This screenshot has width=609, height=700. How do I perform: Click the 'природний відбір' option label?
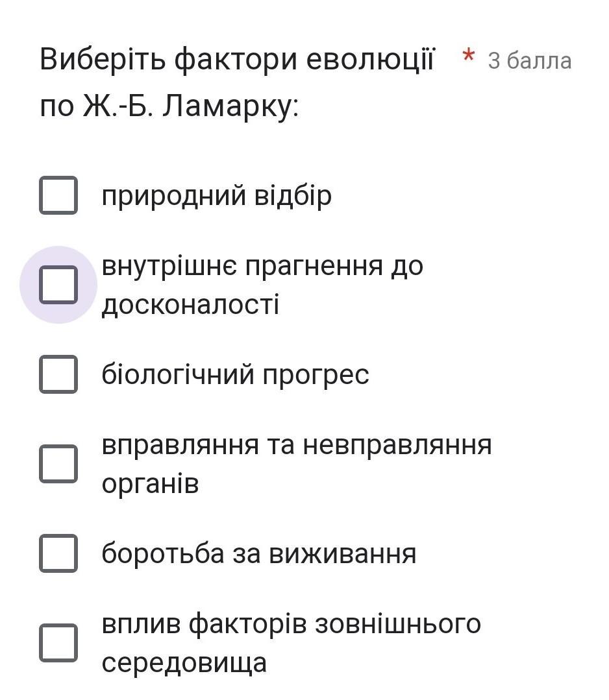pyautogui.click(x=217, y=196)
